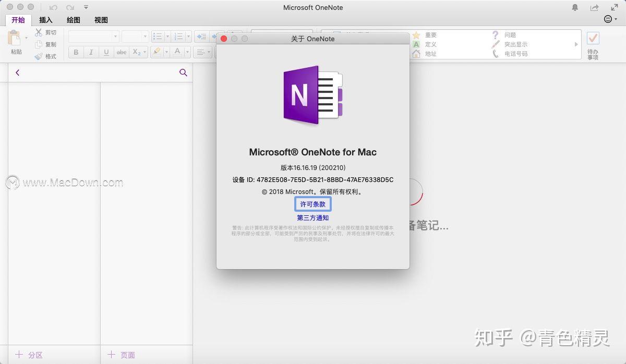Click the Copy (复制) icon
The width and height of the screenshot is (626, 364).
point(38,44)
